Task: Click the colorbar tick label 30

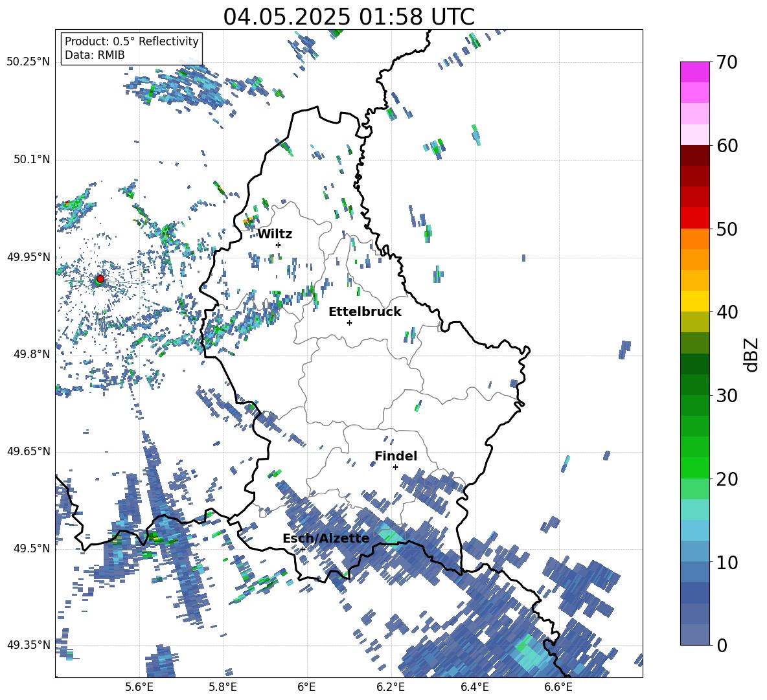Action: (x=726, y=396)
